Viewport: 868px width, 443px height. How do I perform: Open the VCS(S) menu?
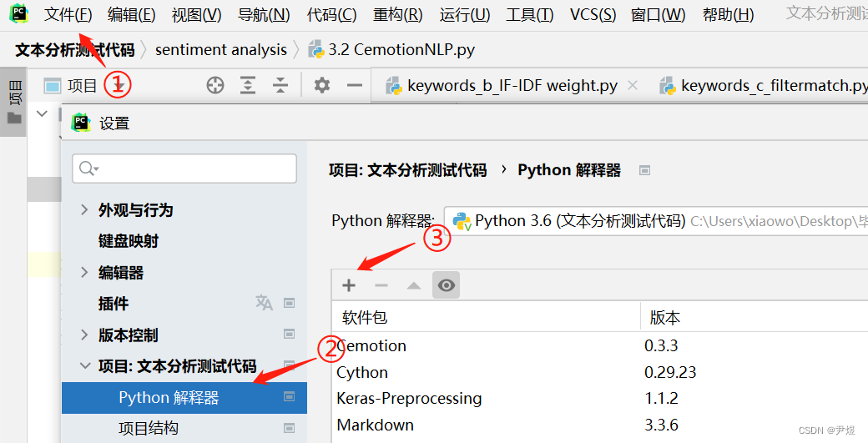coord(593,15)
